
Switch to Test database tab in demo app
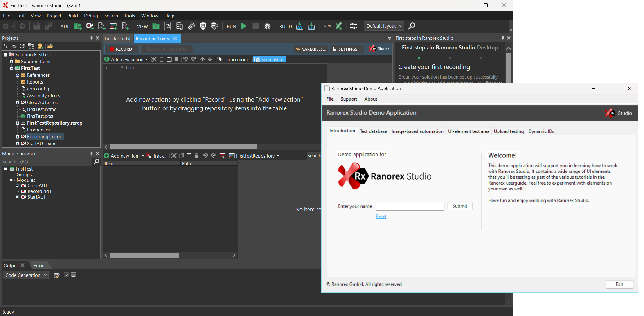(x=373, y=131)
